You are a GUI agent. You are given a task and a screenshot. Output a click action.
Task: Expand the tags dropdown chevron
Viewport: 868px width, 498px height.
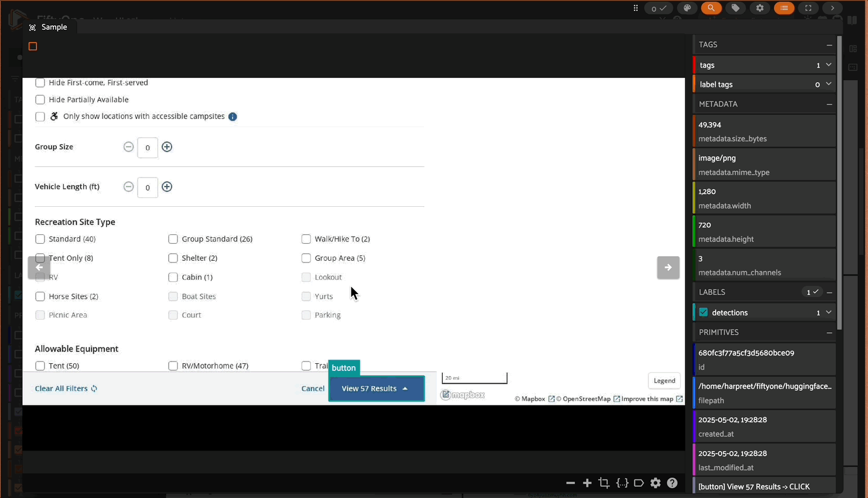pyautogui.click(x=828, y=65)
